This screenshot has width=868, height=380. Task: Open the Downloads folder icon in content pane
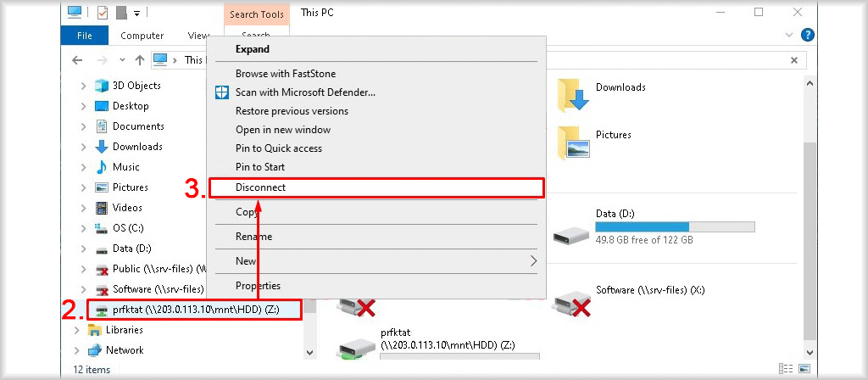point(571,95)
